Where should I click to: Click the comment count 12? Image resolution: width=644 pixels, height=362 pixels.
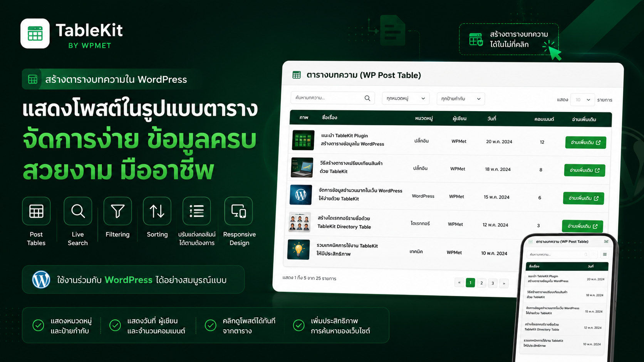(x=542, y=142)
